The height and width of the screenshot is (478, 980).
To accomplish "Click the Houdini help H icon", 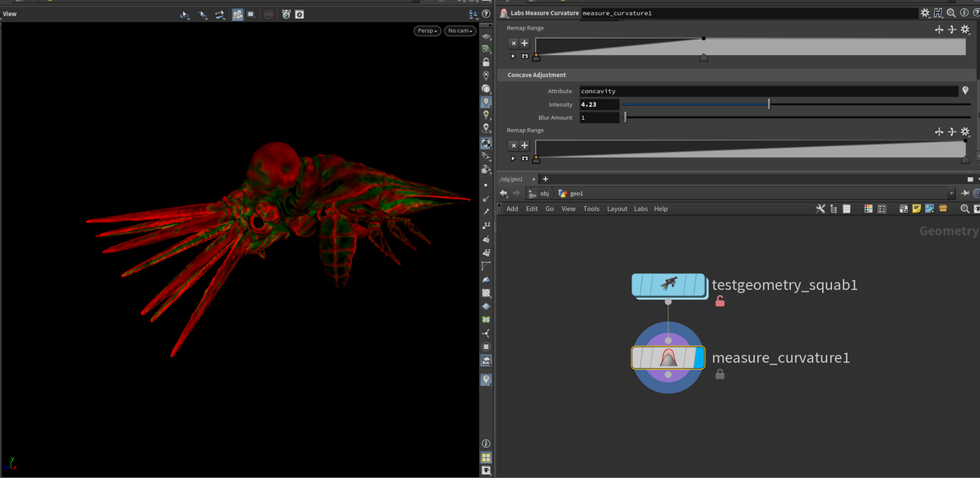I will pos(938,13).
